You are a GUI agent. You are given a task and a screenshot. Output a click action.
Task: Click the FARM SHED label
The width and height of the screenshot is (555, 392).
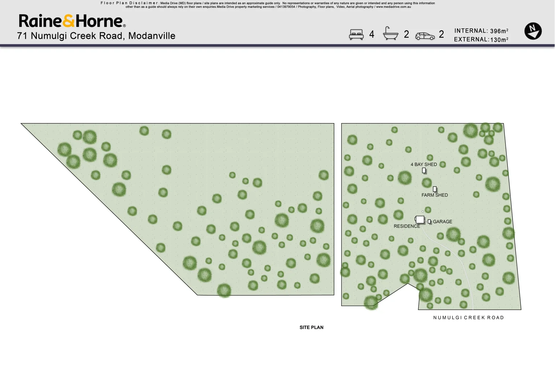tap(434, 195)
